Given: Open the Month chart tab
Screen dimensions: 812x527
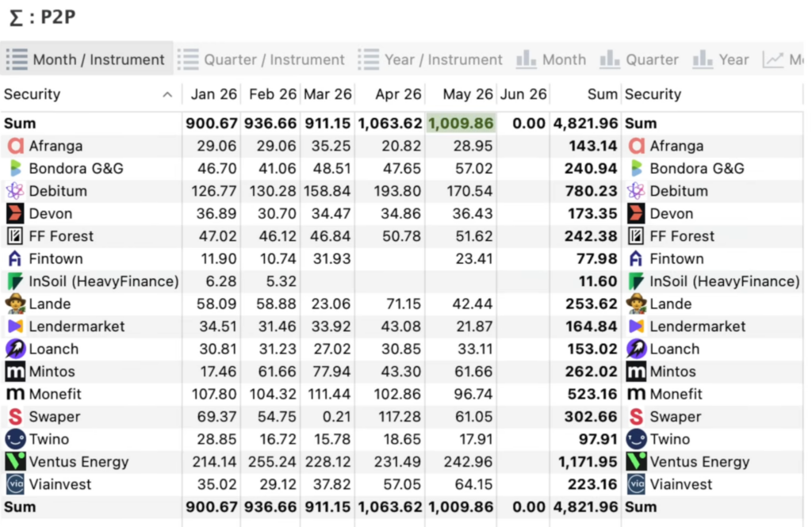Looking at the screenshot, I should point(552,59).
